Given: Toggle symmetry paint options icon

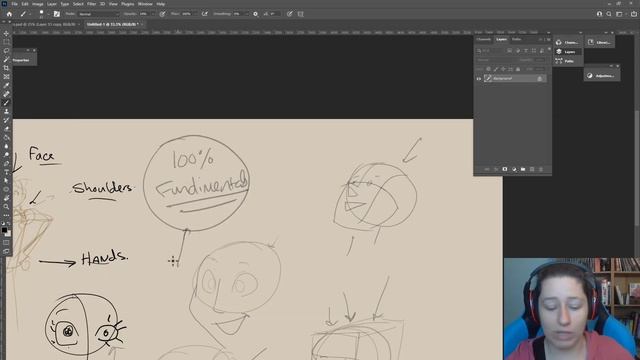Looking at the screenshot, I should click(300, 14).
